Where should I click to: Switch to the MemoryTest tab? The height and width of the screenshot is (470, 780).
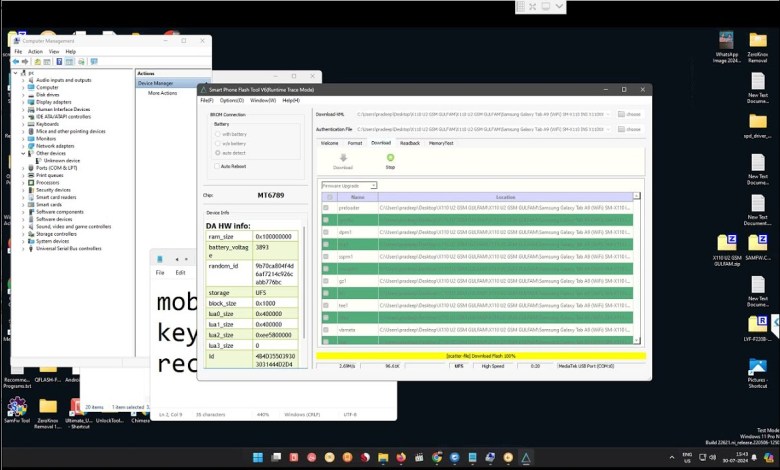click(x=441, y=143)
